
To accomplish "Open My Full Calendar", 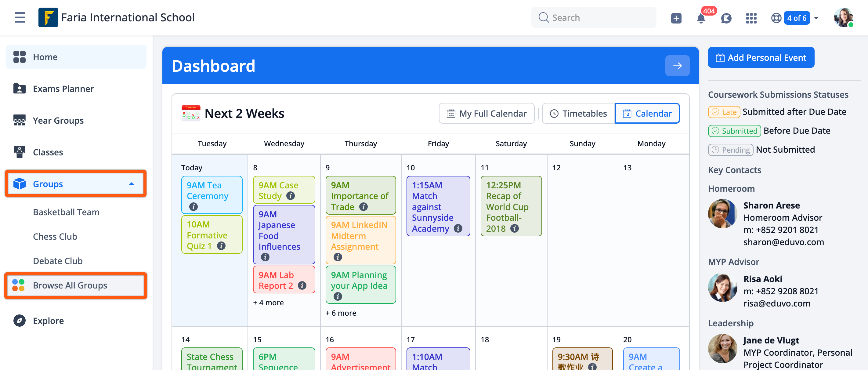I will point(486,114).
